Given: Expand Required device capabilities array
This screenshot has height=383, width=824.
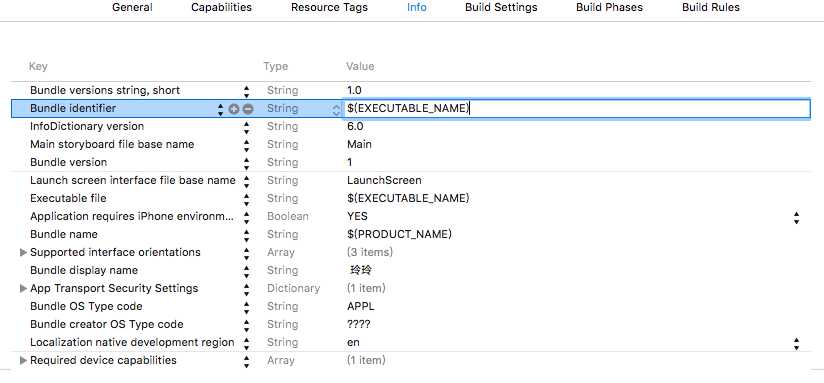Looking at the screenshot, I should point(23,360).
